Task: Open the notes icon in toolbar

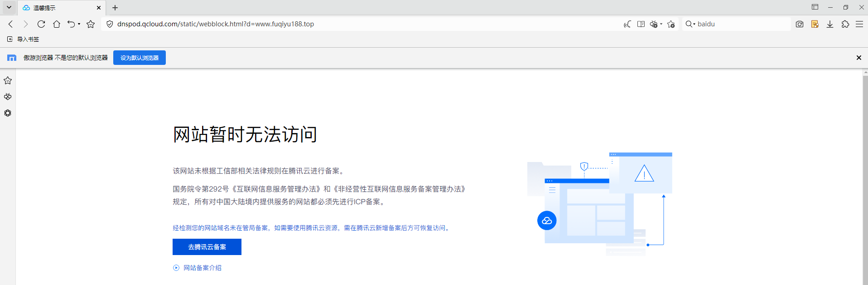Action: click(x=815, y=24)
